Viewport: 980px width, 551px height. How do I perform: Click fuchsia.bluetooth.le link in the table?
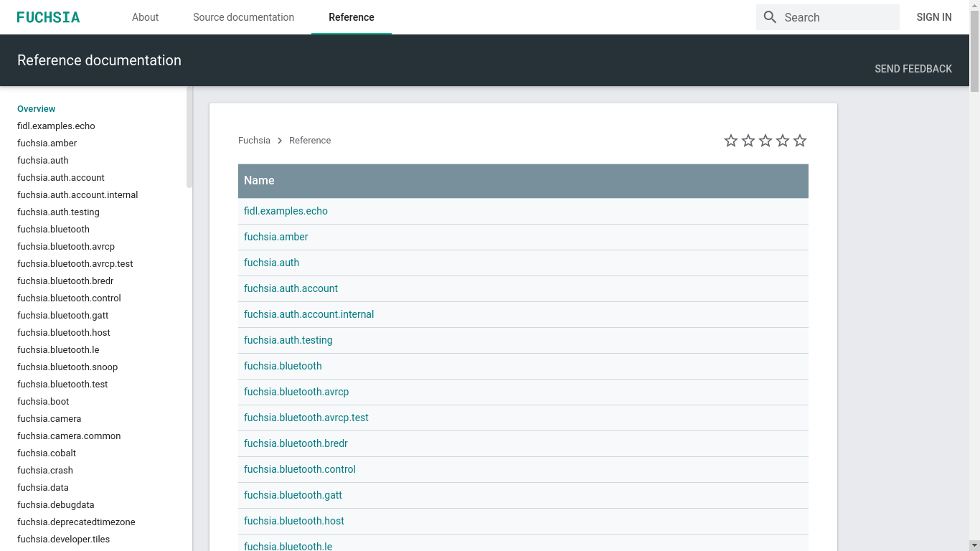pos(288,545)
